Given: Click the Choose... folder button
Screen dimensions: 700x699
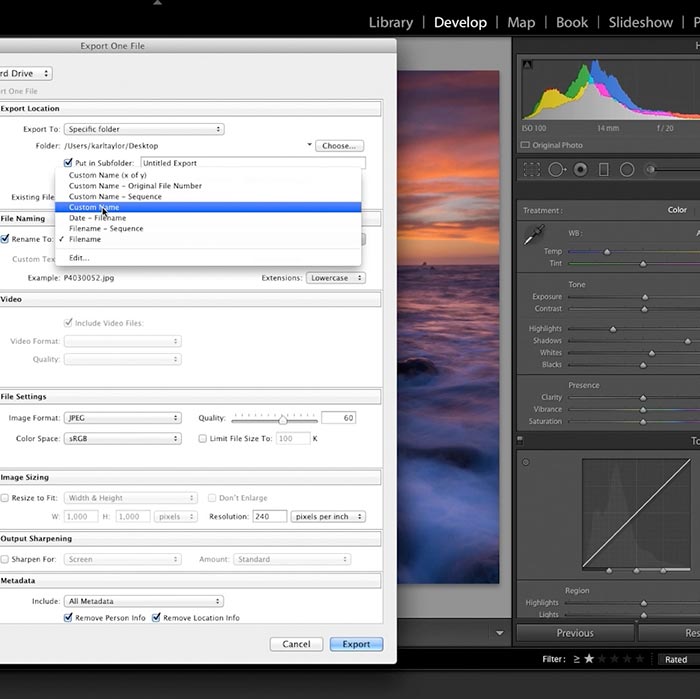Looking at the screenshot, I should click(x=339, y=146).
